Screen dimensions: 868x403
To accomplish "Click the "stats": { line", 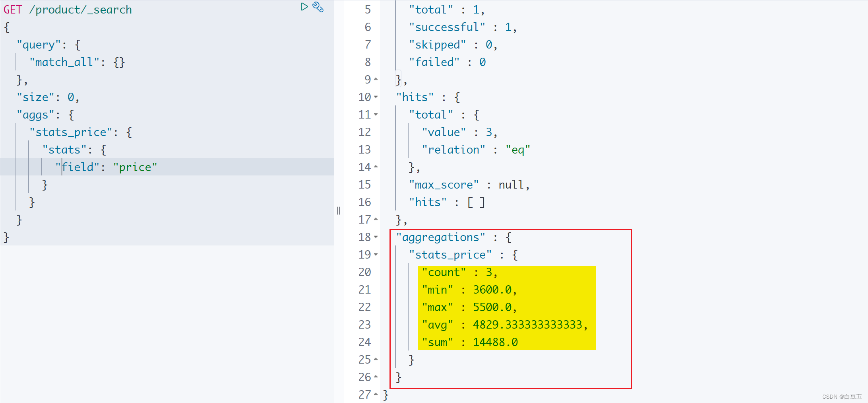I will (x=74, y=150).
